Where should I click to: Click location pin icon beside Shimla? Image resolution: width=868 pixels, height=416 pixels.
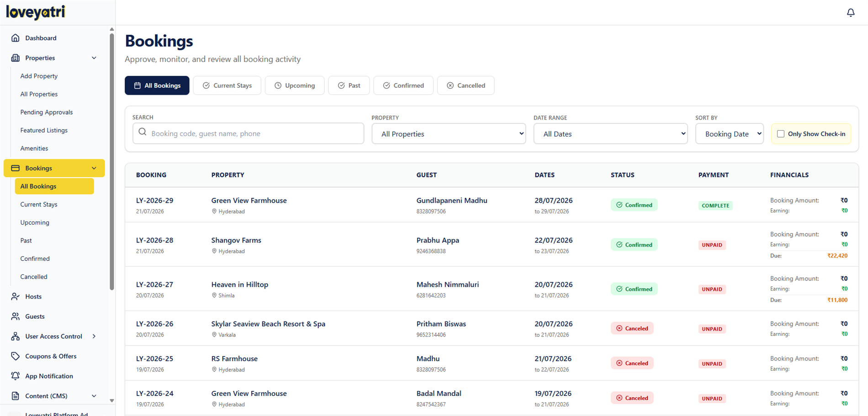(x=214, y=295)
